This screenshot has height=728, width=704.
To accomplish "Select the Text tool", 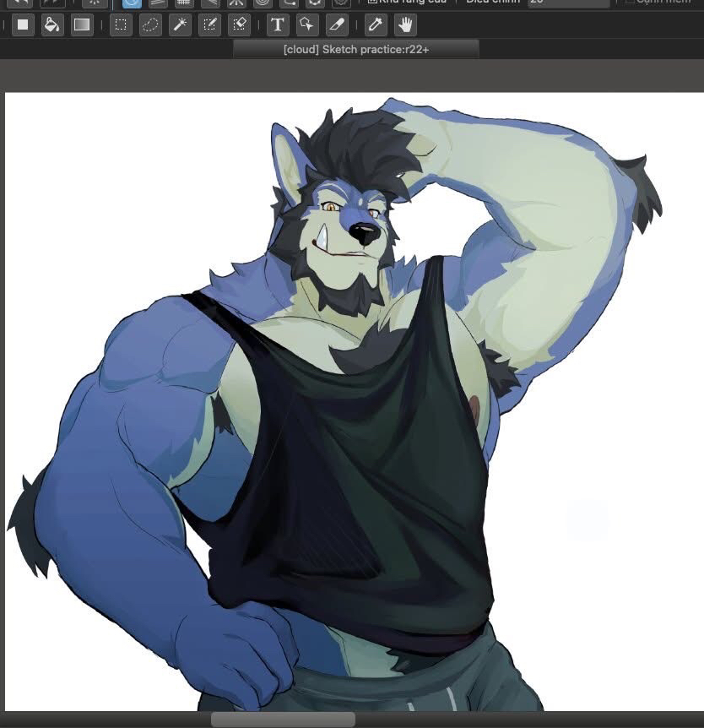I will coord(277,24).
